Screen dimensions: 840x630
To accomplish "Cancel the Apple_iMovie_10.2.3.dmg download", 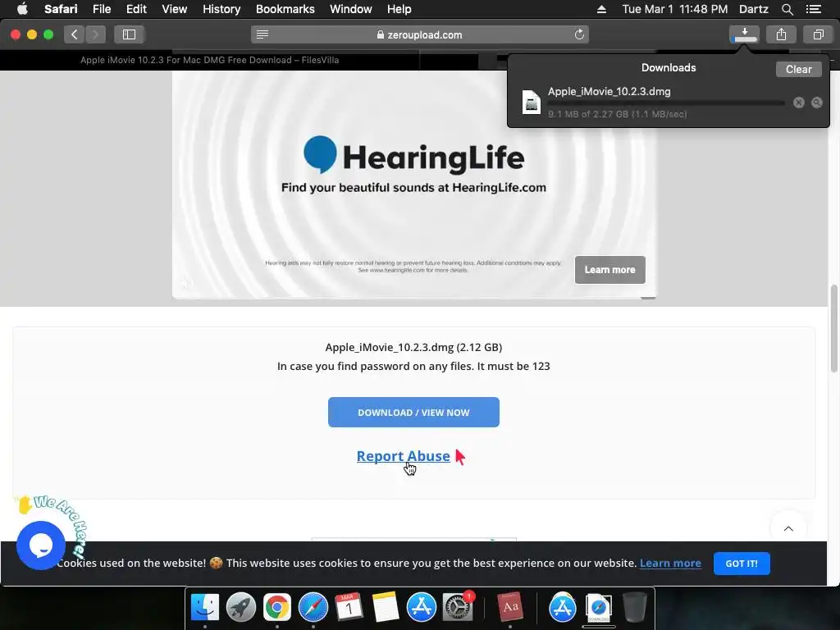I will click(x=798, y=103).
